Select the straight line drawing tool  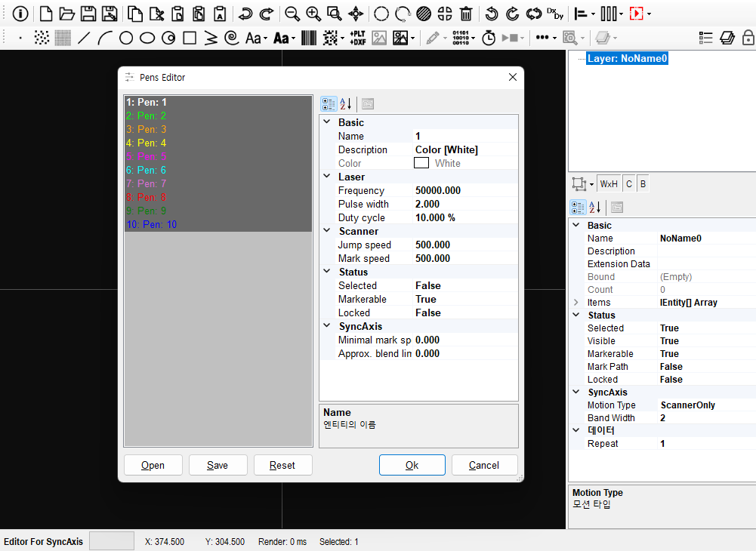(84, 38)
